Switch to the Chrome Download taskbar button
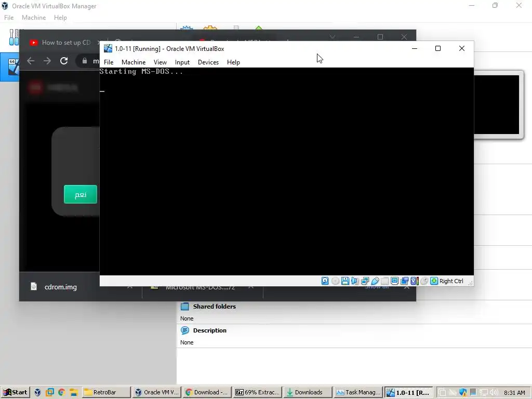Screen dimensions: 532x399 pos(207,392)
